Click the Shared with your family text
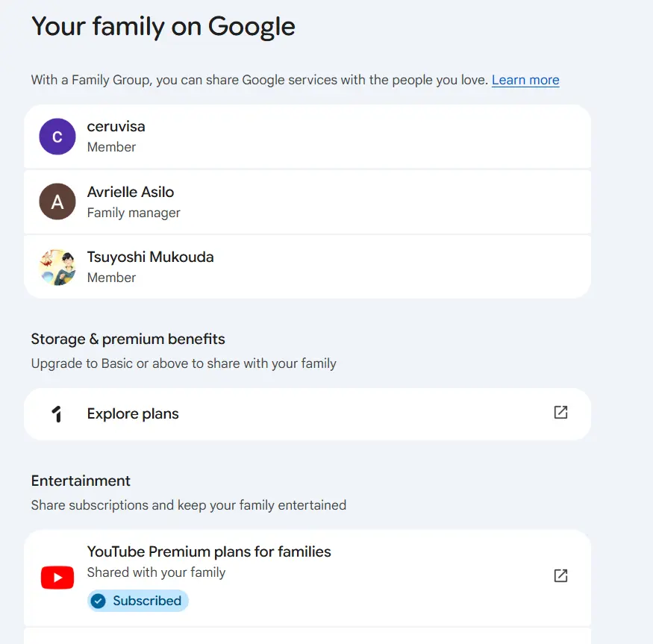Viewport: 653px width, 644px height. [x=156, y=572]
